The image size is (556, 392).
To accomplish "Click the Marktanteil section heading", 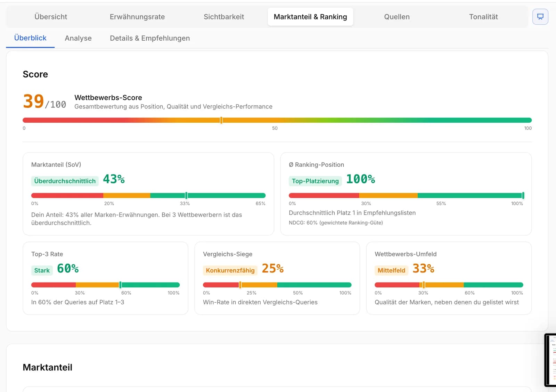I will (48, 367).
